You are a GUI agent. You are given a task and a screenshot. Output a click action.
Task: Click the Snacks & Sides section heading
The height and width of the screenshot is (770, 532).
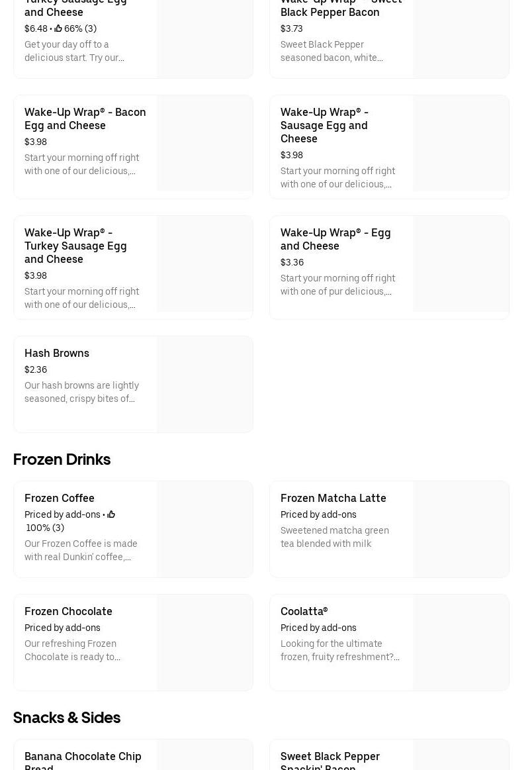point(67,718)
